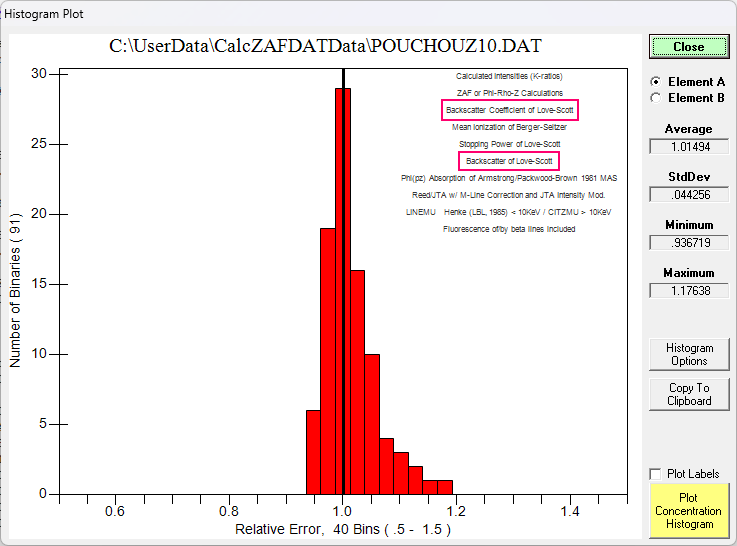Click the Minimum value field
Image resolution: width=737 pixels, height=546 pixels.
(688, 243)
